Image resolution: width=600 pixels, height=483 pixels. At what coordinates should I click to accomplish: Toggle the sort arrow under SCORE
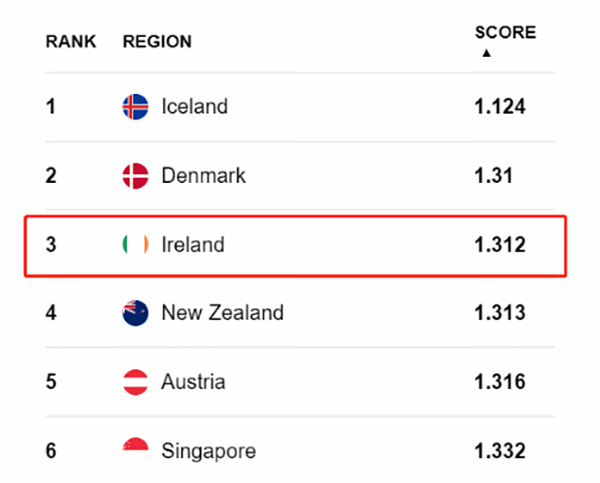point(486,53)
